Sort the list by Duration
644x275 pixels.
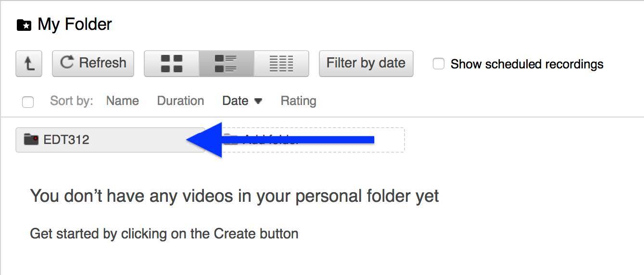point(180,101)
